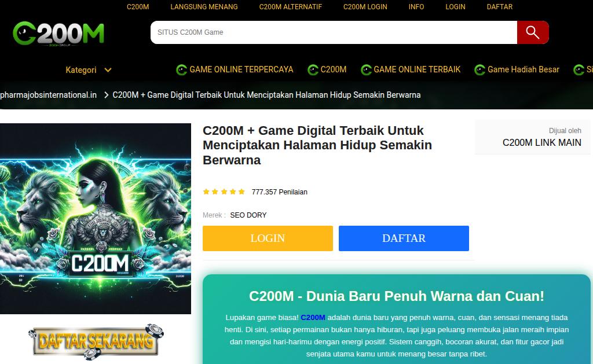Open INFO in the top menu
Screen dimensions: 593x364
(x=416, y=7)
